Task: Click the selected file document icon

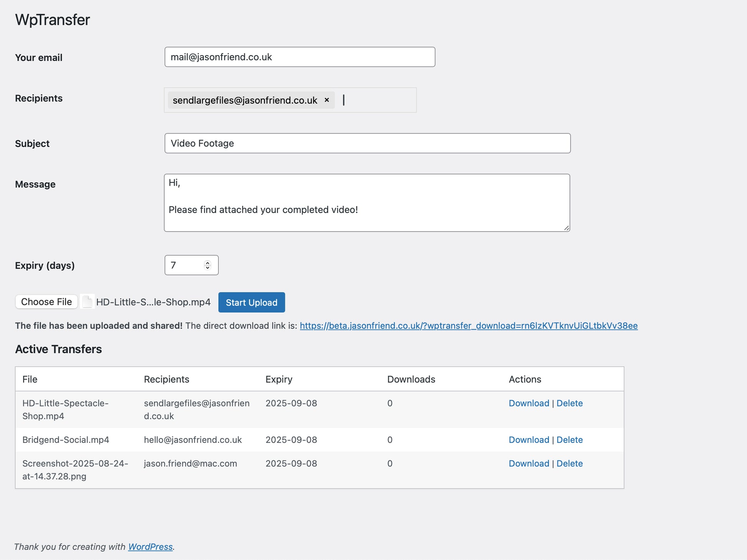Action: pyautogui.click(x=88, y=302)
